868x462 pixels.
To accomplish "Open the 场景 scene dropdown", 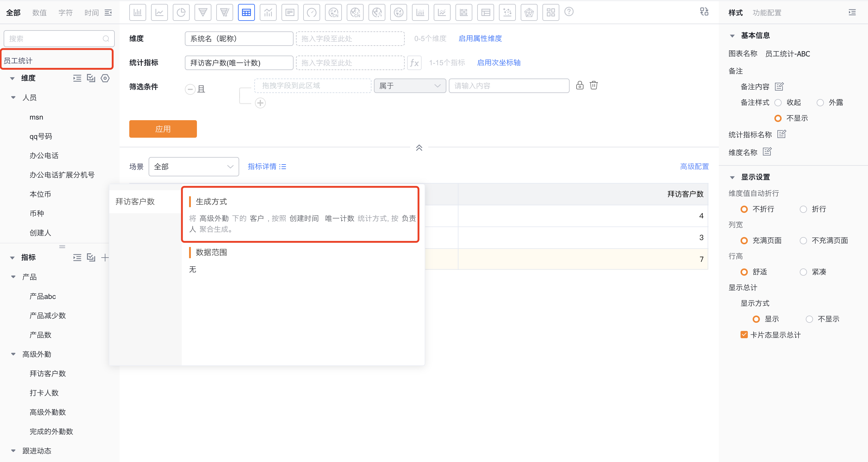I will coord(194,166).
